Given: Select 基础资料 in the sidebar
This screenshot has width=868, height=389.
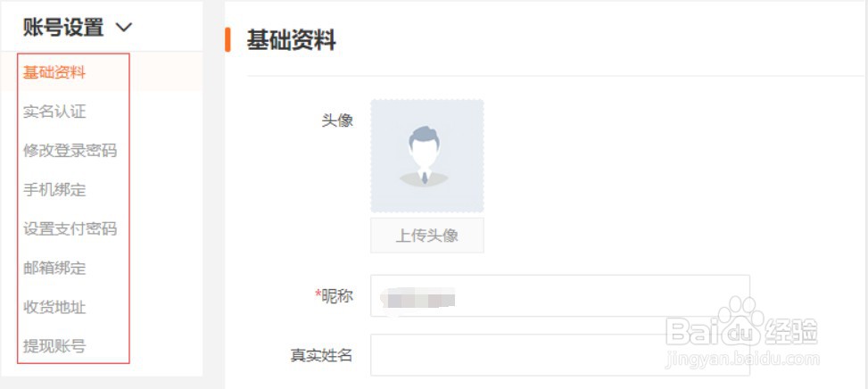Looking at the screenshot, I should (54, 72).
